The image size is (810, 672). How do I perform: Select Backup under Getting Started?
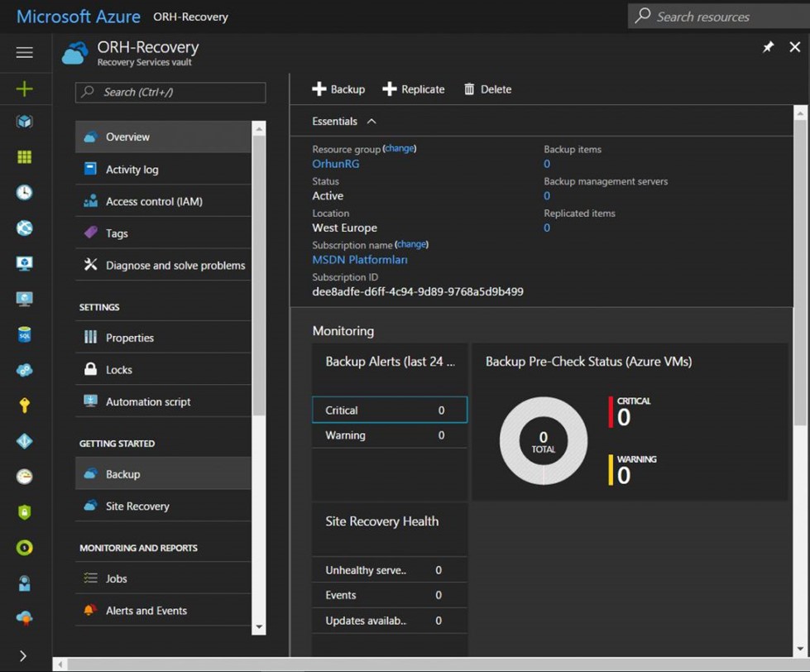(x=163, y=473)
